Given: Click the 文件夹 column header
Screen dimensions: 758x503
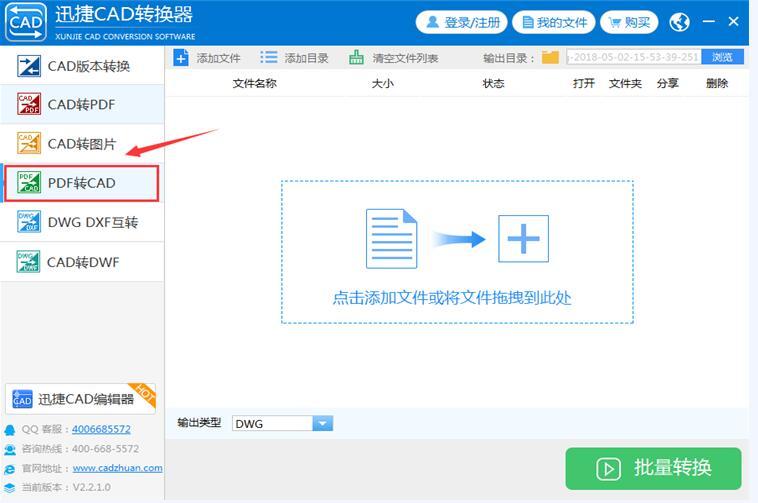Looking at the screenshot, I should point(625,83).
